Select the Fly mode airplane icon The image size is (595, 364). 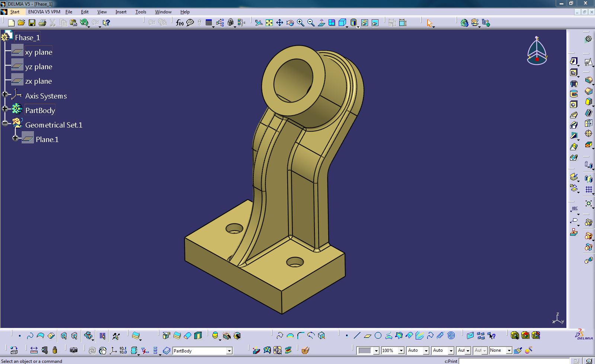[x=259, y=23]
